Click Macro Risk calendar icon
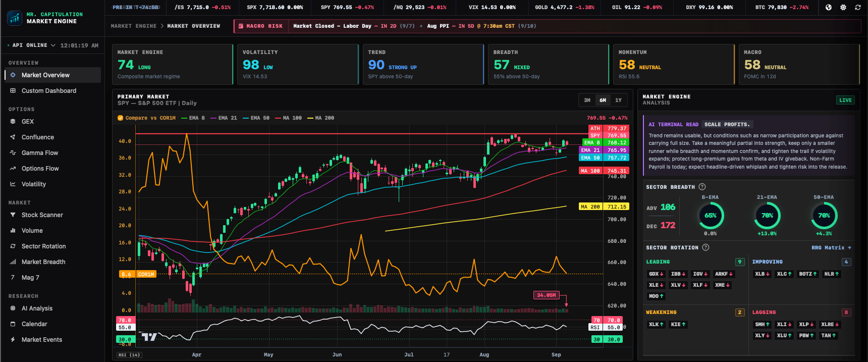The image size is (868, 362). [x=241, y=26]
